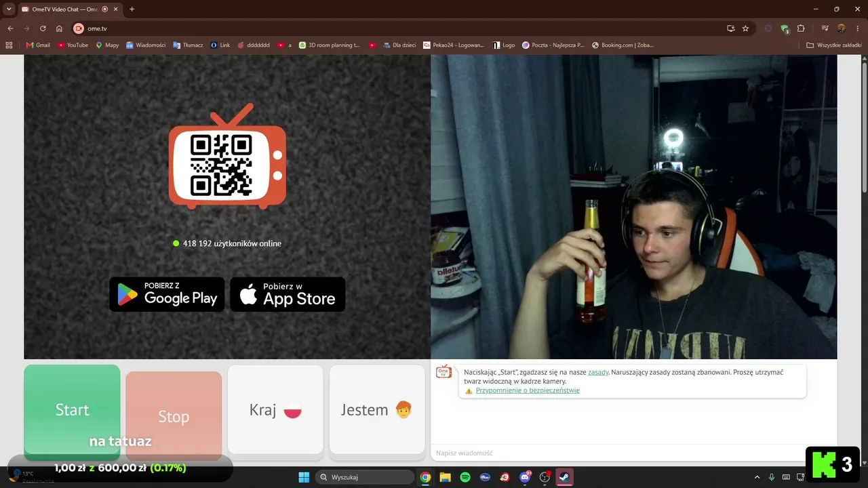The image size is (868, 488).
Task: Open the 3D room planning bookmark
Action: click(x=329, y=45)
